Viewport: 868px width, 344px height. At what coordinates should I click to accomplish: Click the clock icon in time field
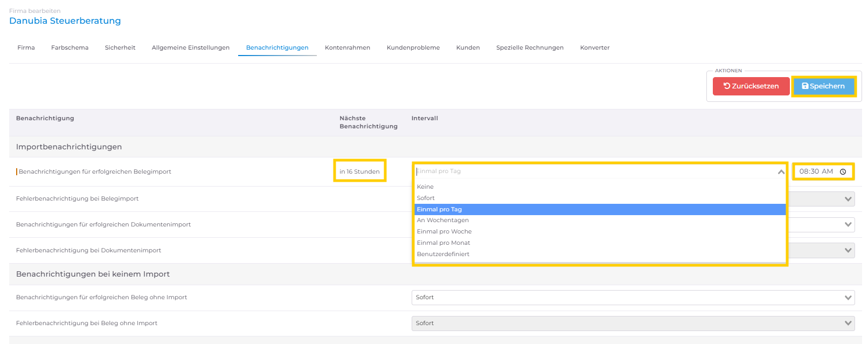(843, 172)
